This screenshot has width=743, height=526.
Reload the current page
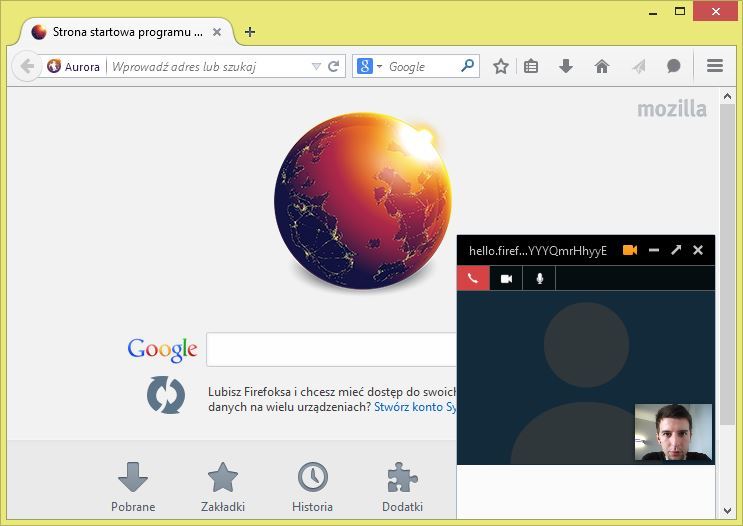(x=334, y=66)
